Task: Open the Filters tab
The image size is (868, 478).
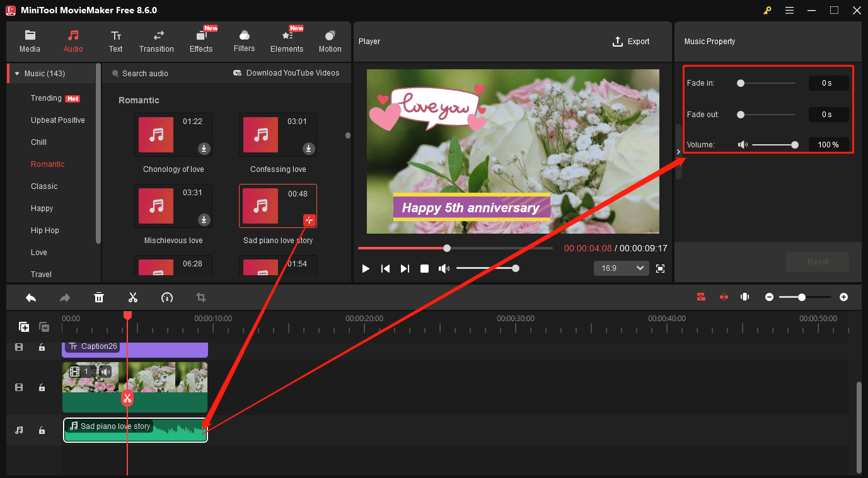Action: coord(244,42)
